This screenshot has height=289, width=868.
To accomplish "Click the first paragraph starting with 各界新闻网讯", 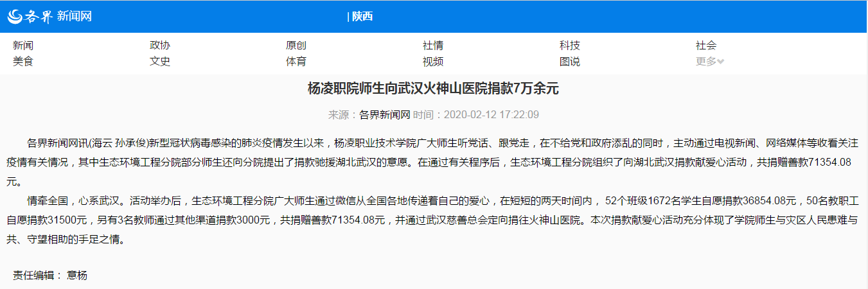I will pos(434,161).
